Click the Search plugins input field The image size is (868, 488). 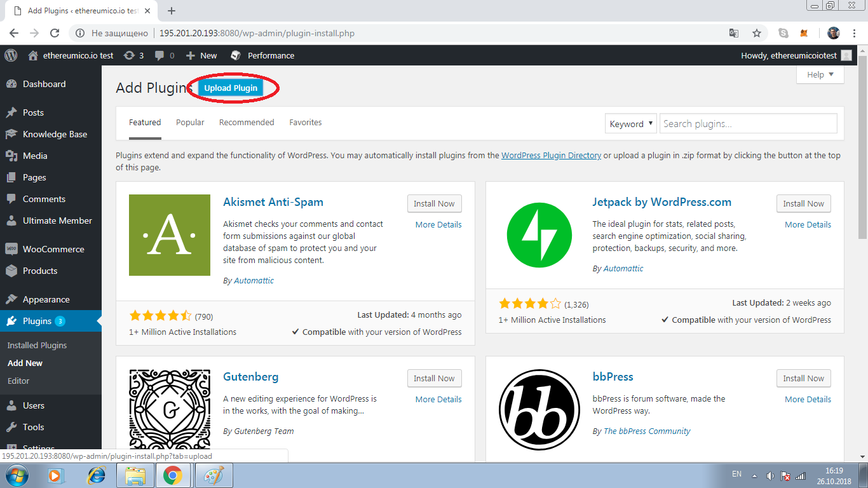tap(749, 124)
